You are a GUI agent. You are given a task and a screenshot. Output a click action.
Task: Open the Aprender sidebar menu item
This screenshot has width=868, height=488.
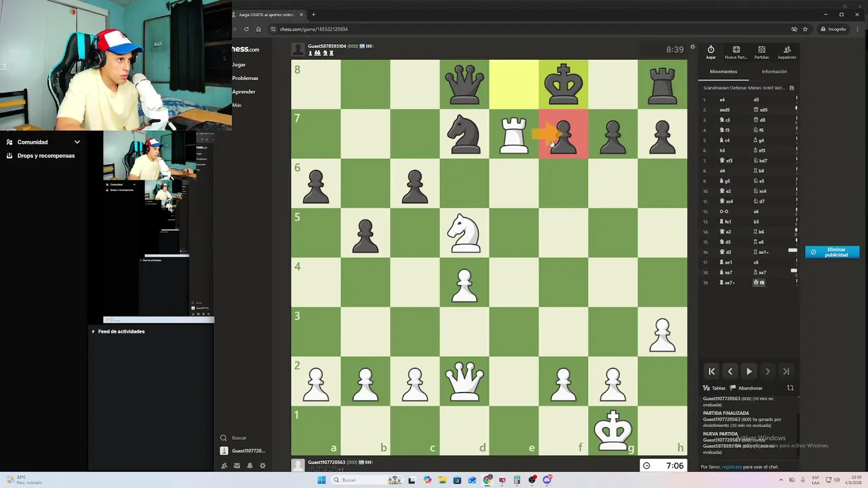click(243, 91)
